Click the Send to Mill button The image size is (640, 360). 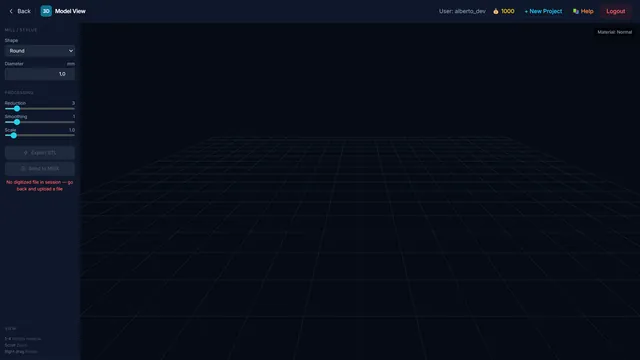[40, 169]
